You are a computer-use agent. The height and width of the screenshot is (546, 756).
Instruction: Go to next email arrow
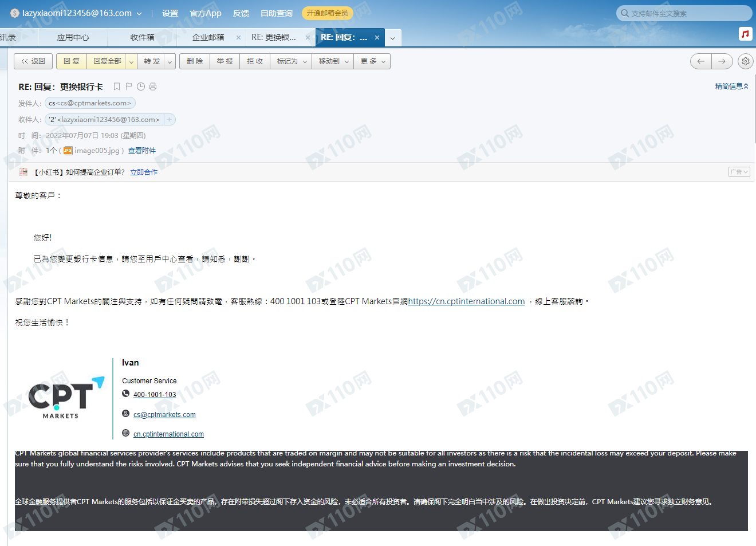722,61
